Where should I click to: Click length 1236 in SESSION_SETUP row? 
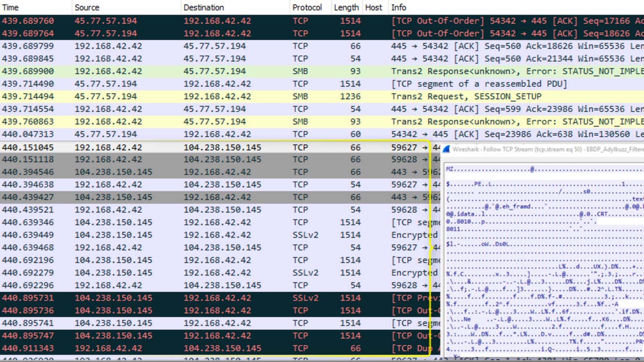pos(350,97)
